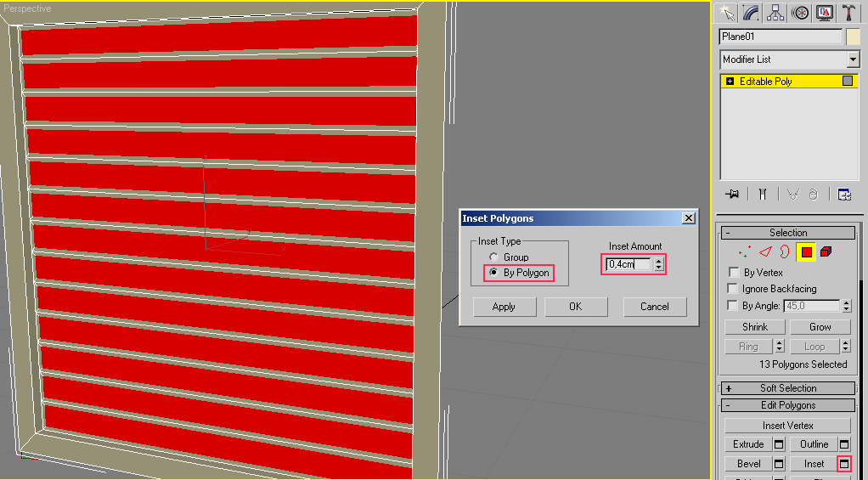
Task: Open Configure Modifier Sets icon
Action: (x=844, y=195)
